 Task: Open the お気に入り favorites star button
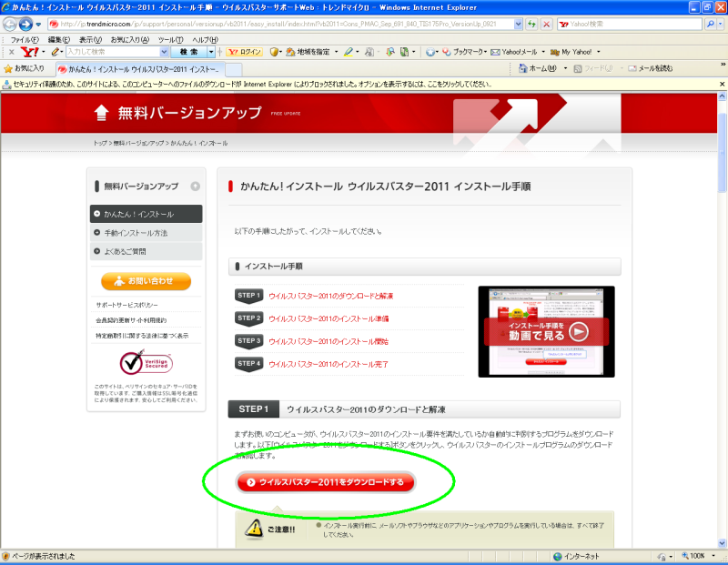pyautogui.click(x=25, y=69)
